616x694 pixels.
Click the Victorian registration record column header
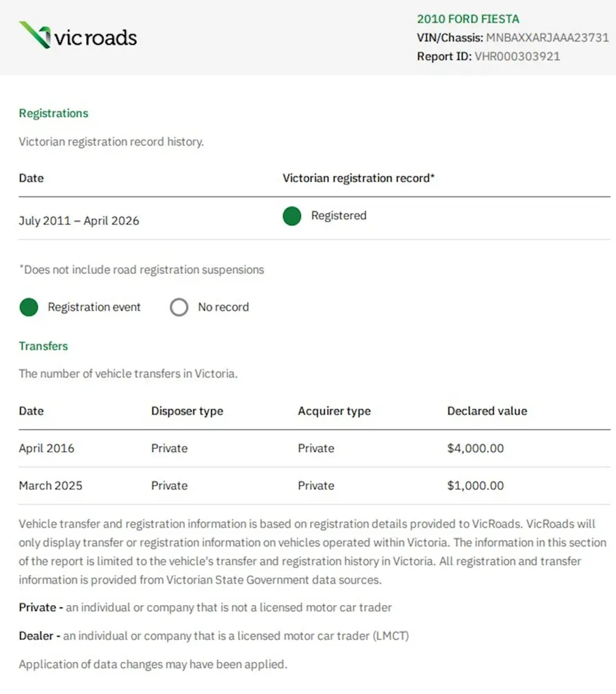[x=359, y=178]
